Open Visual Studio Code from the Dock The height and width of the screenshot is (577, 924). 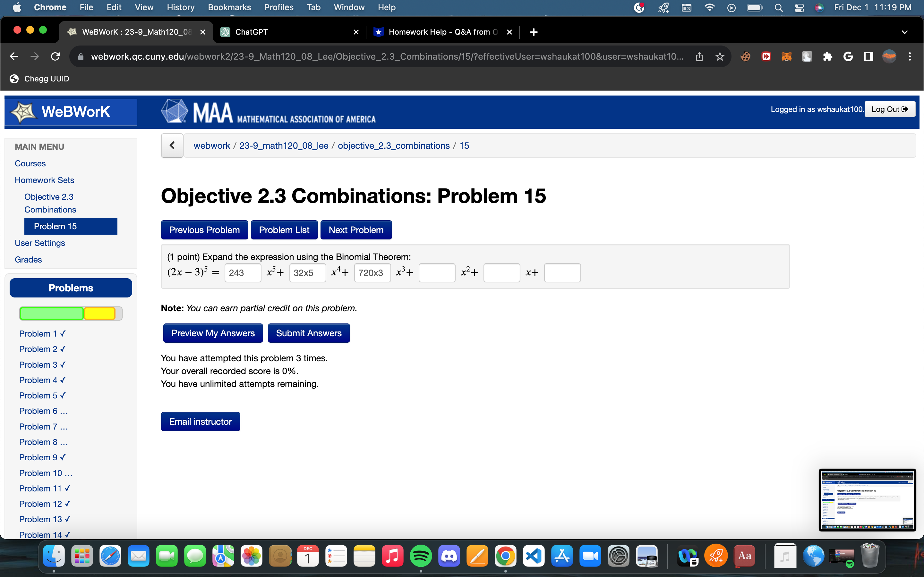click(534, 556)
